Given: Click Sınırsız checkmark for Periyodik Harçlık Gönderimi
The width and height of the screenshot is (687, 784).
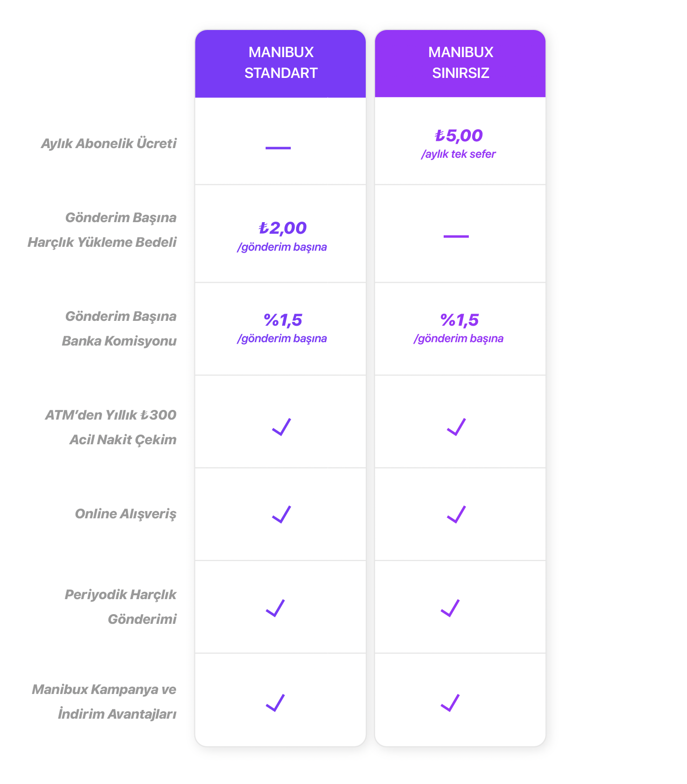Looking at the screenshot, I should [x=450, y=608].
